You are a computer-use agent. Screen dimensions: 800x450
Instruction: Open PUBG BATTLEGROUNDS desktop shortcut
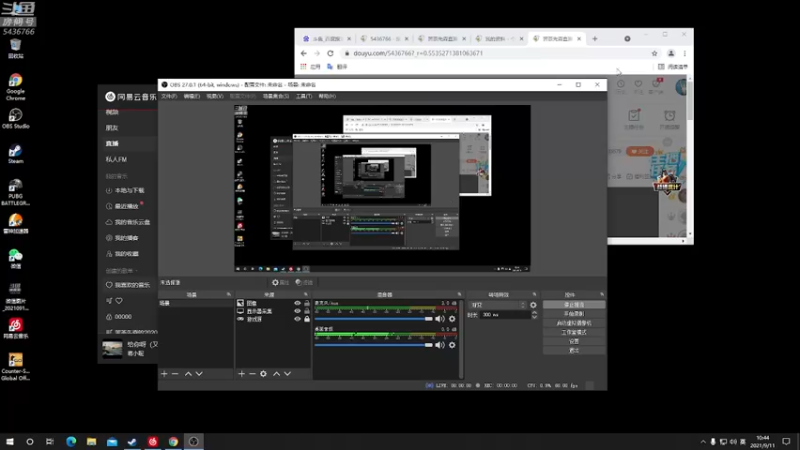click(x=15, y=192)
